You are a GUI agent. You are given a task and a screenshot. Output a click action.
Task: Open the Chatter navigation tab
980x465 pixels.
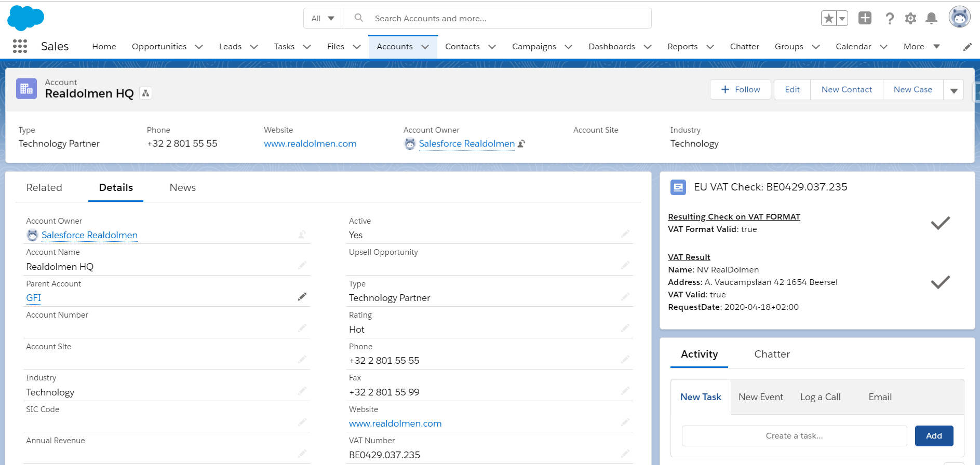pyautogui.click(x=744, y=47)
